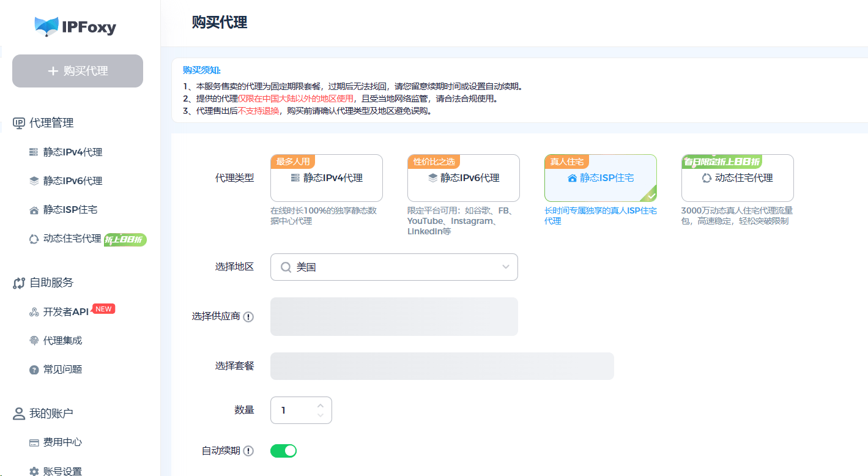Click the 购买代理 button in sidebar
This screenshot has width=868, height=476.
tap(78, 71)
